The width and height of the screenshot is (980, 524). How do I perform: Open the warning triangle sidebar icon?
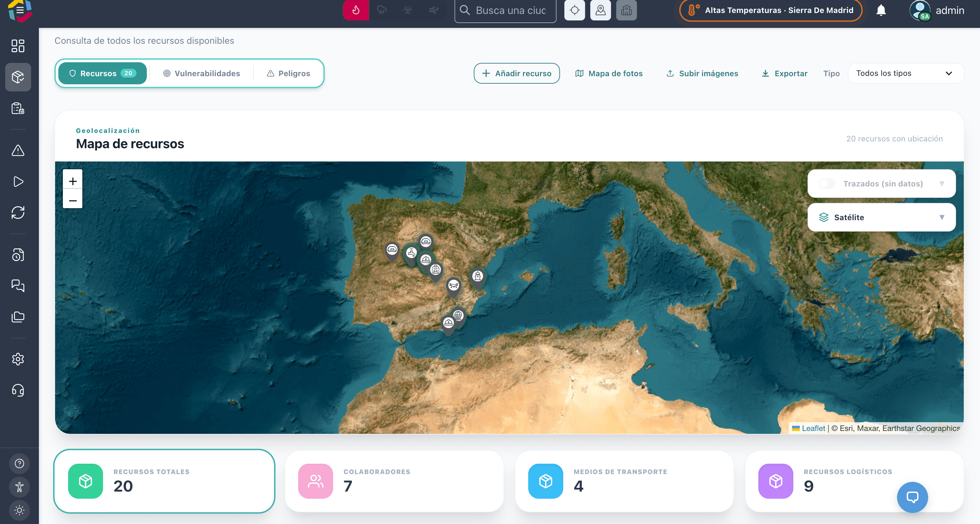(x=18, y=150)
